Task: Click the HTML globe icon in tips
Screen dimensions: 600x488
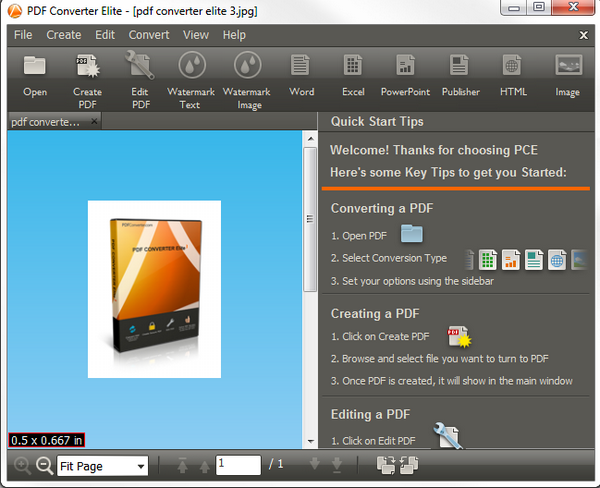Action: [557, 260]
